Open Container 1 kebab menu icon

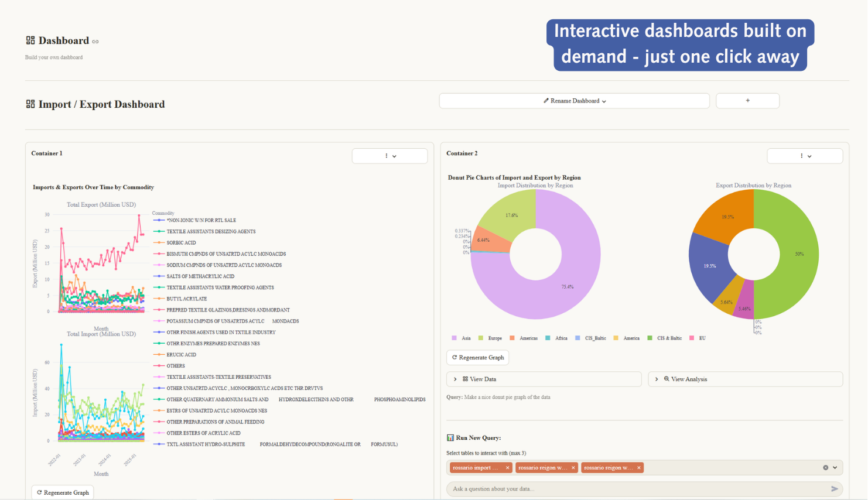pyautogui.click(x=385, y=156)
